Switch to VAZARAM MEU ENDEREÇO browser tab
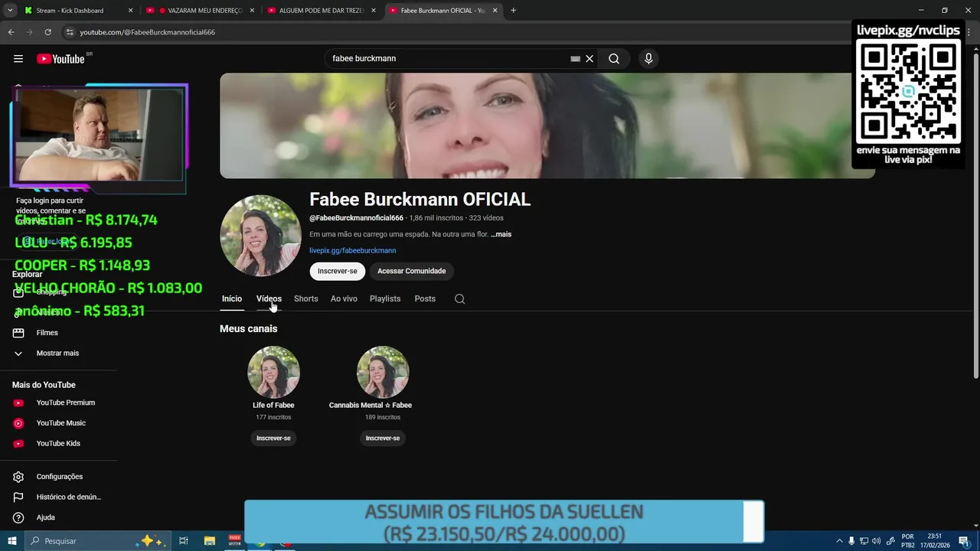The width and height of the screenshot is (980, 551). point(199,11)
